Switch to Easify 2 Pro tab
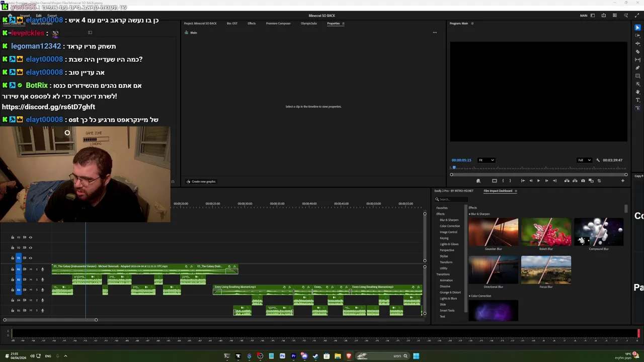 coord(454,191)
